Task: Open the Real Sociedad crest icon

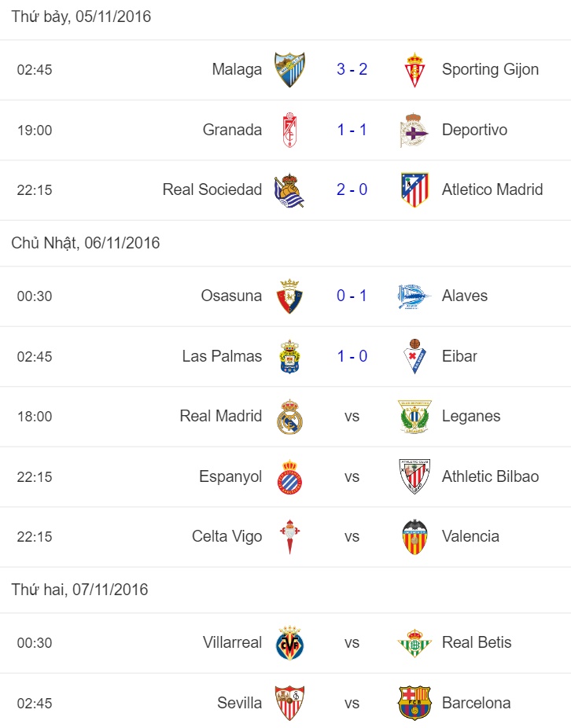Action: pyautogui.click(x=289, y=190)
